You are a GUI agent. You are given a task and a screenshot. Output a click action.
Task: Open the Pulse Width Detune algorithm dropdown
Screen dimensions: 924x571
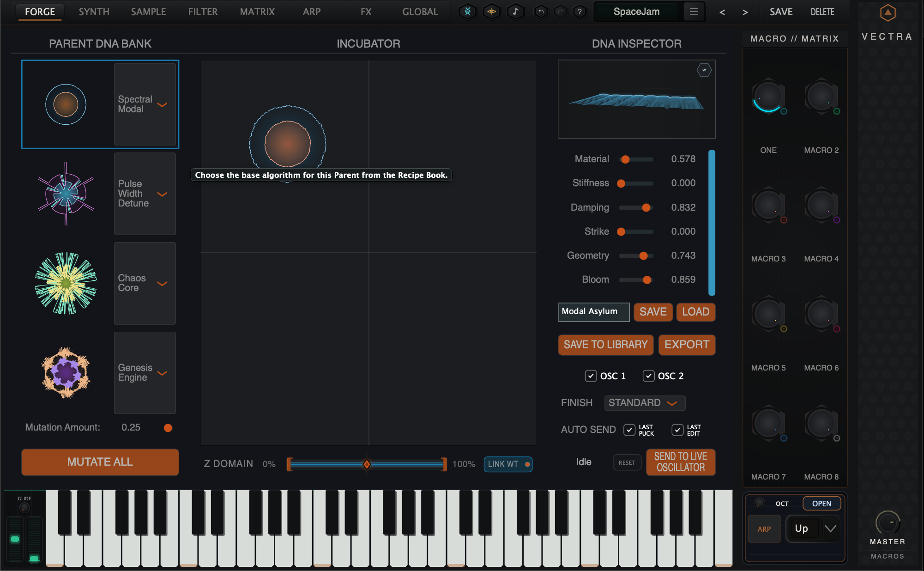tap(145, 194)
